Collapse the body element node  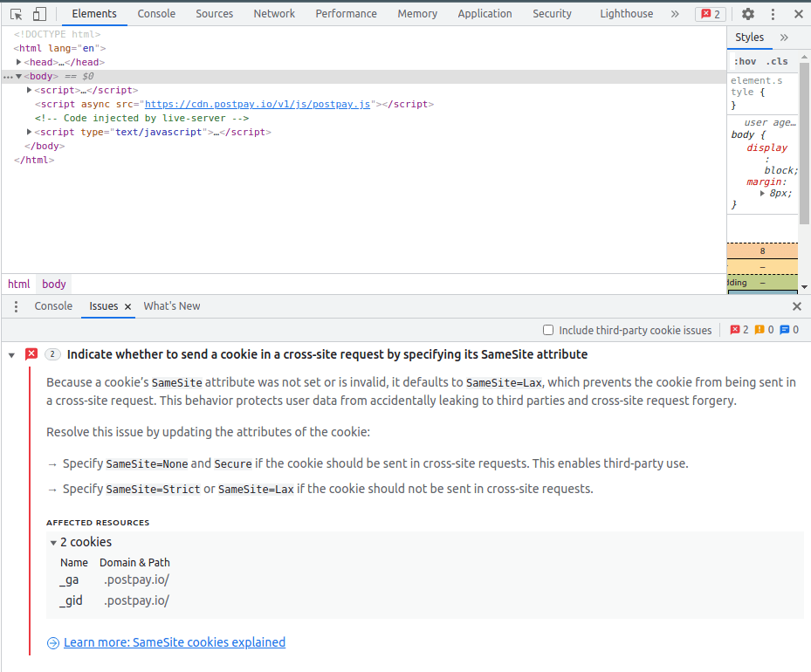18,77
